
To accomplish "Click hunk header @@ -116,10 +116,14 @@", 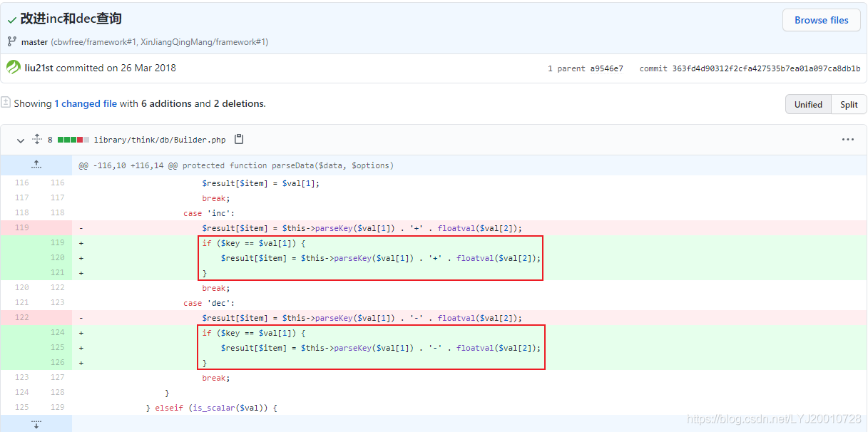I will point(236,165).
